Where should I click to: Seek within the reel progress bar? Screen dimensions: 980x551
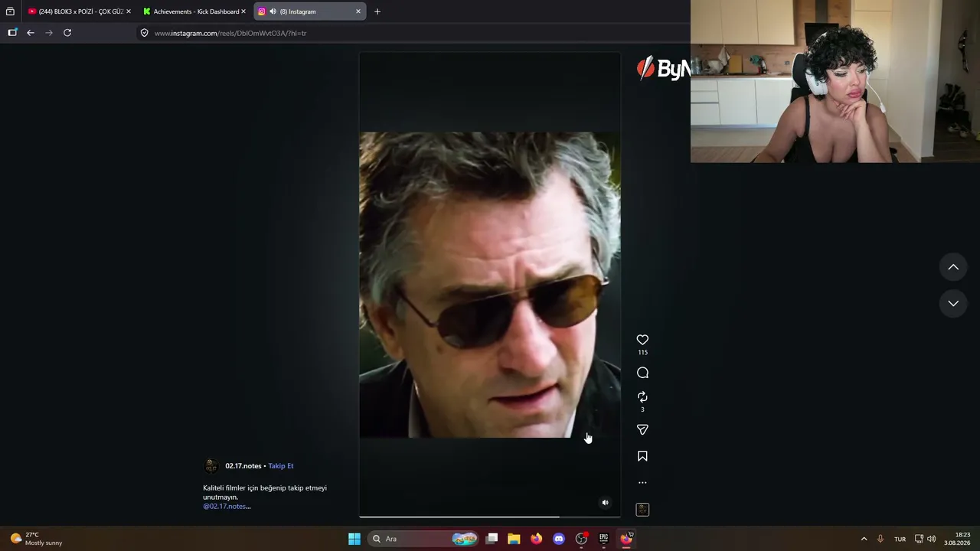[490, 517]
